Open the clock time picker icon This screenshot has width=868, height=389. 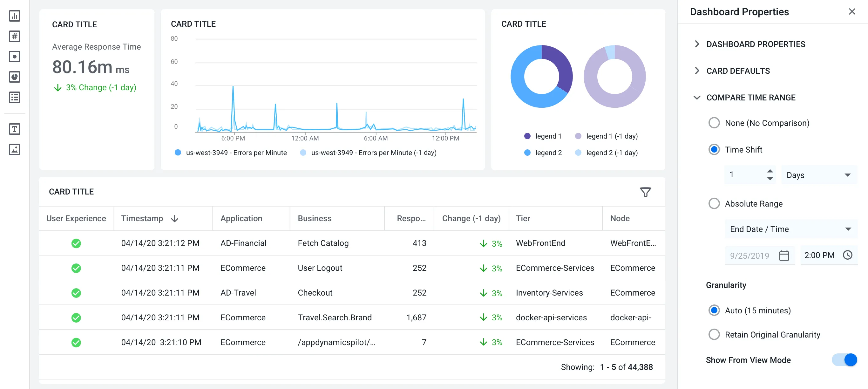(847, 255)
